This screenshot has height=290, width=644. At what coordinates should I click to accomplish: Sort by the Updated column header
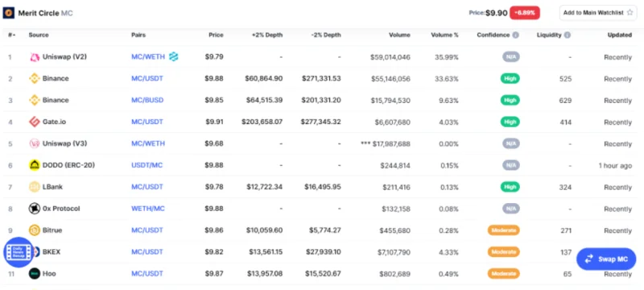620,35
